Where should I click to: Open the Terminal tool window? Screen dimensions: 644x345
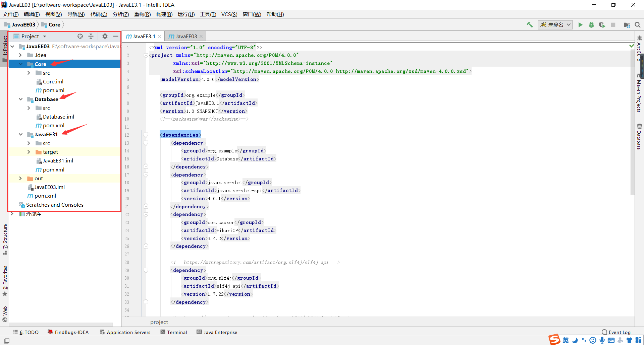174,332
